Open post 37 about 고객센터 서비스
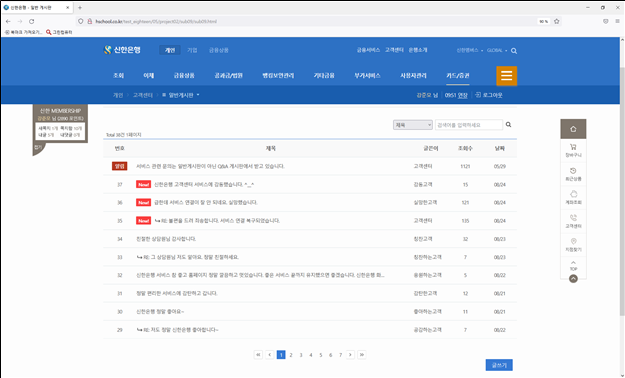The height and width of the screenshot is (378, 625). pos(204,185)
